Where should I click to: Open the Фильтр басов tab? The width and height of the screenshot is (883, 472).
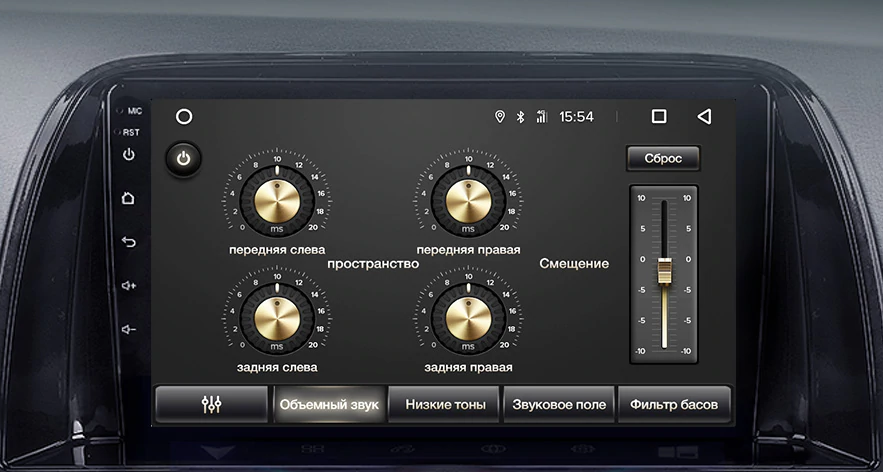674,405
